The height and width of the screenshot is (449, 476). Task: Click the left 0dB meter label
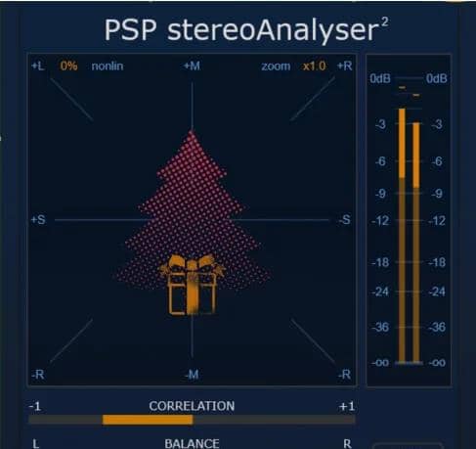380,78
